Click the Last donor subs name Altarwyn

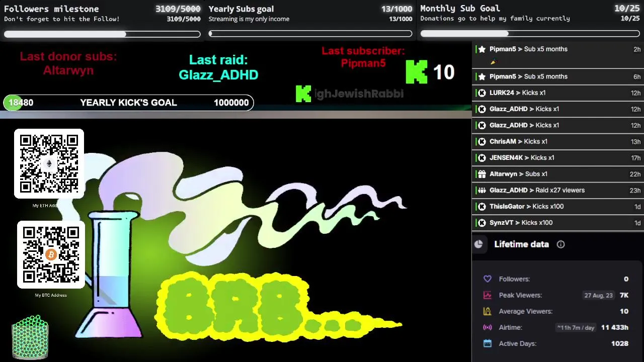pos(68,70)
